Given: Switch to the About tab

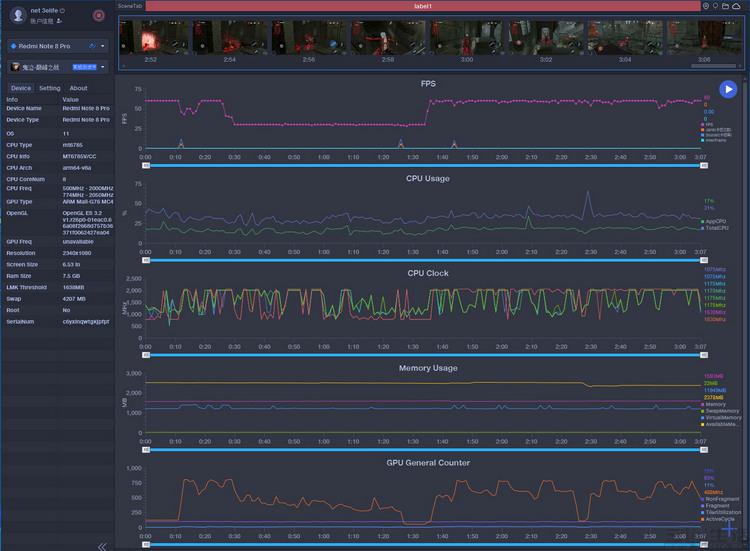Looking at the screenshot, I should click(78, 88).
